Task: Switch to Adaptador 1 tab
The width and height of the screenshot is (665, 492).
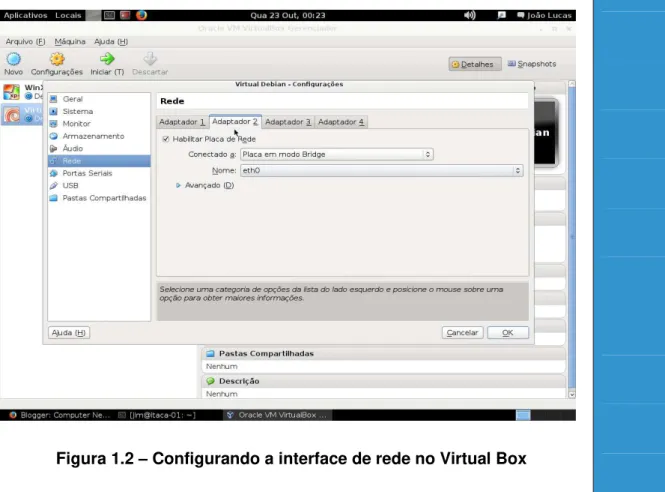Action: (182, 122)
